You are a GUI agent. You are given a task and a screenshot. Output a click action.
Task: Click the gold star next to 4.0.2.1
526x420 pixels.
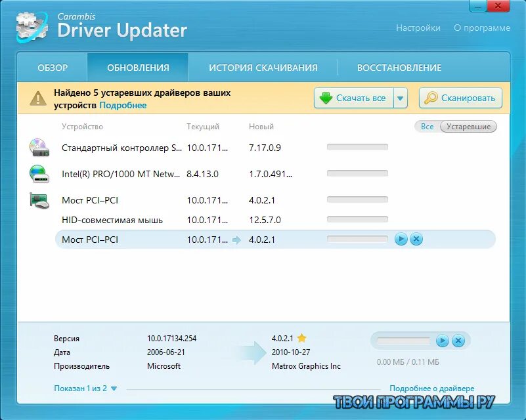coord(301,338)
